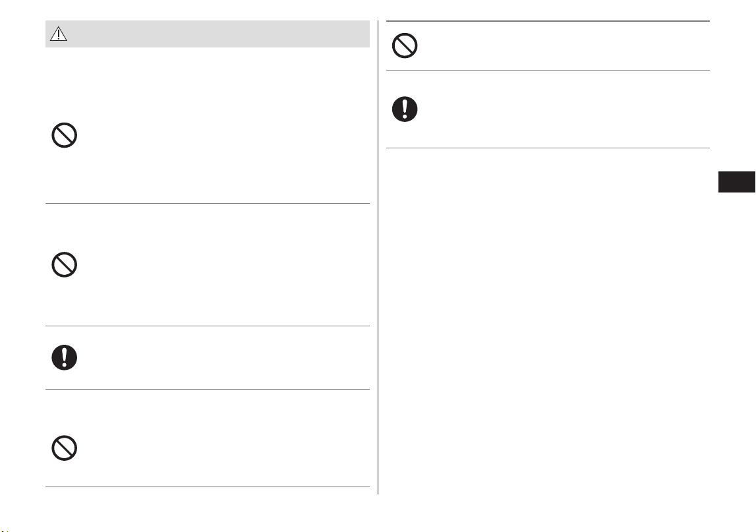The image size is (756, 532).
Task: Click the exclamation mark icon in right column
Action: [405, 109]
